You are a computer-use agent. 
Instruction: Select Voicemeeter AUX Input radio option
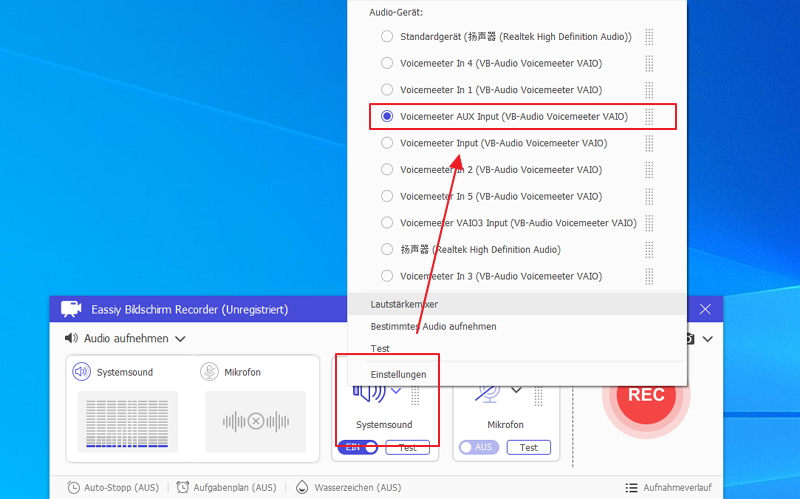387,116
